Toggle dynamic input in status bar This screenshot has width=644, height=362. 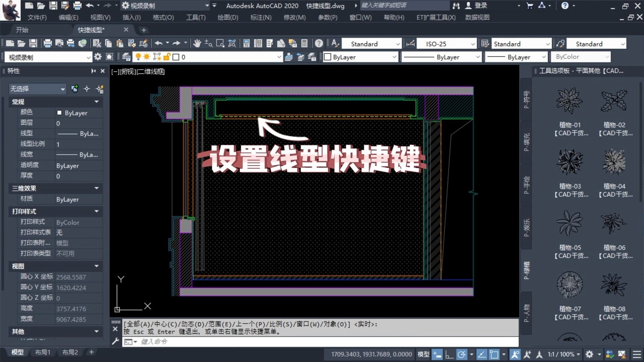[x=437, y=354]
